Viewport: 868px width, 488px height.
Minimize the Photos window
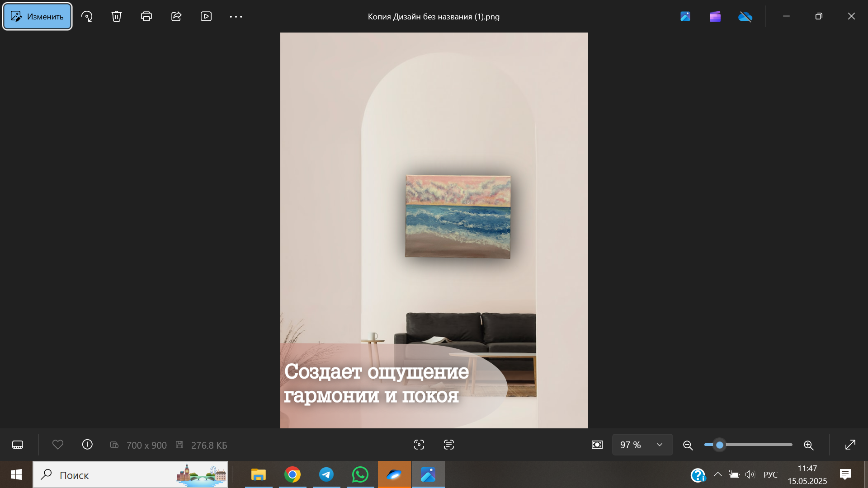pyautogui.click(x=786, y=16)
